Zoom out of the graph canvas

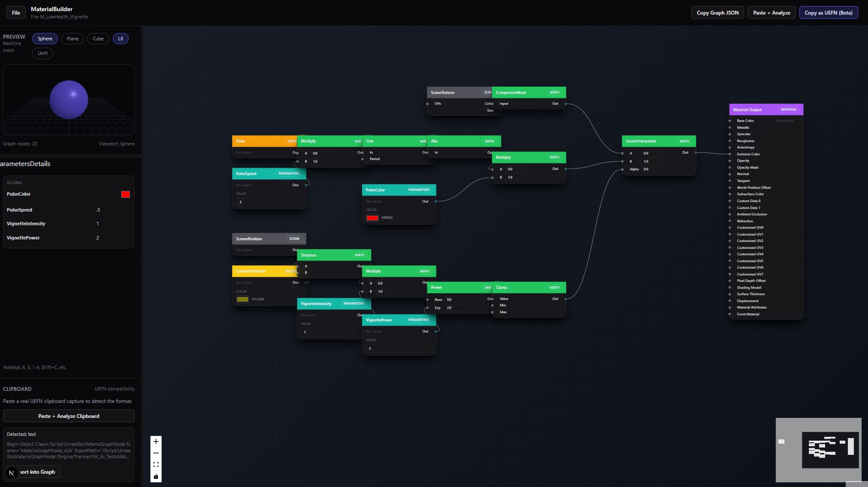click(156, 453)
